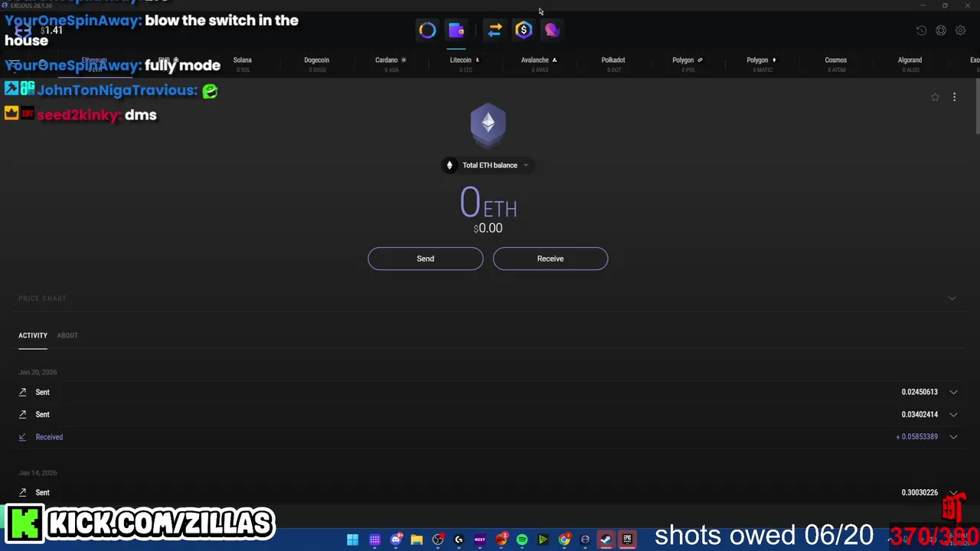Expand the Sent 0.03402414 transaction chevron

(x=953, y=415)
